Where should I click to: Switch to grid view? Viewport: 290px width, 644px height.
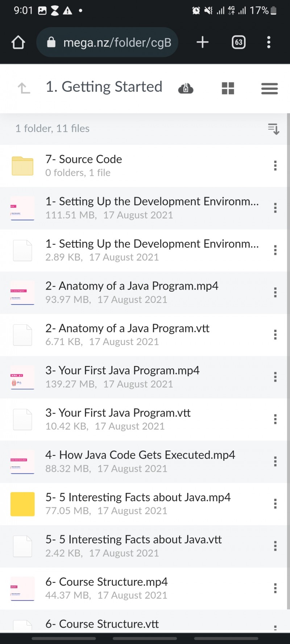click(228, 88)
